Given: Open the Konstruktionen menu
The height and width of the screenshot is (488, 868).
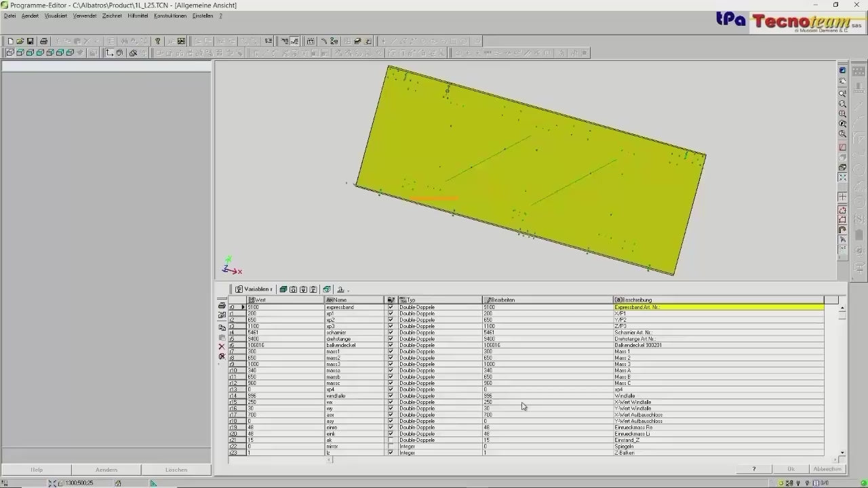Looking at the screenshot, I should tap(170, 16).
